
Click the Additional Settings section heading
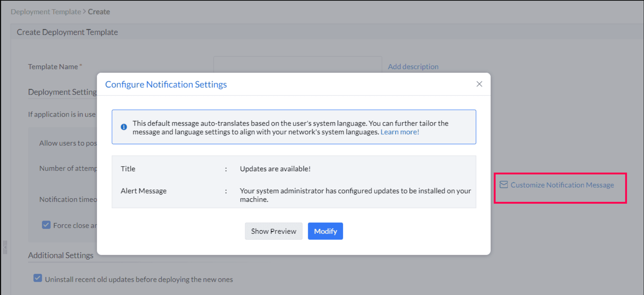point(60,255)
